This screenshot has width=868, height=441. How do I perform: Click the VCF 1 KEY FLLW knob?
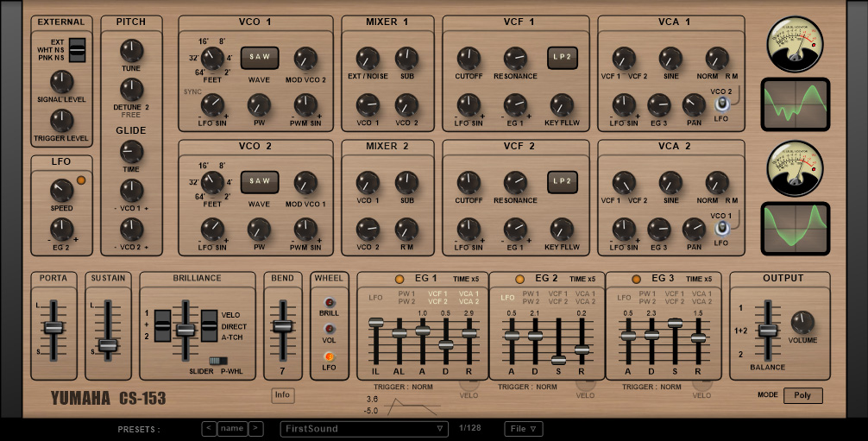(562, 104)
